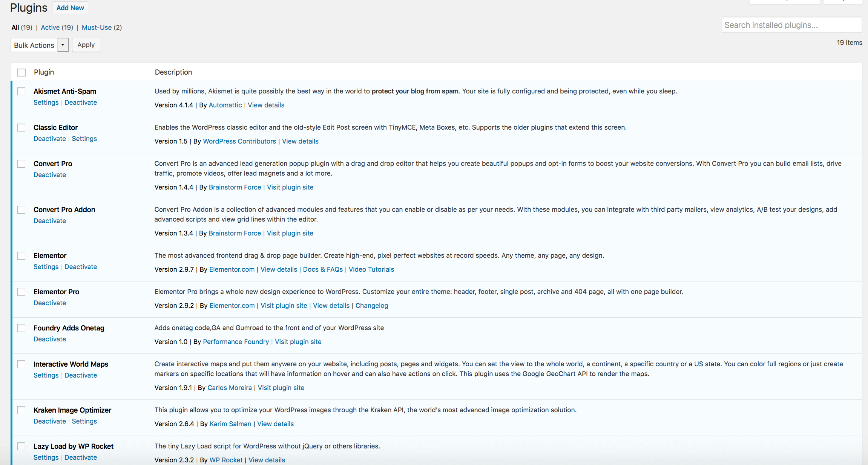Deactivate the Elementor plugin
This screenshot has height=465, width=868.
coord(81,267)
